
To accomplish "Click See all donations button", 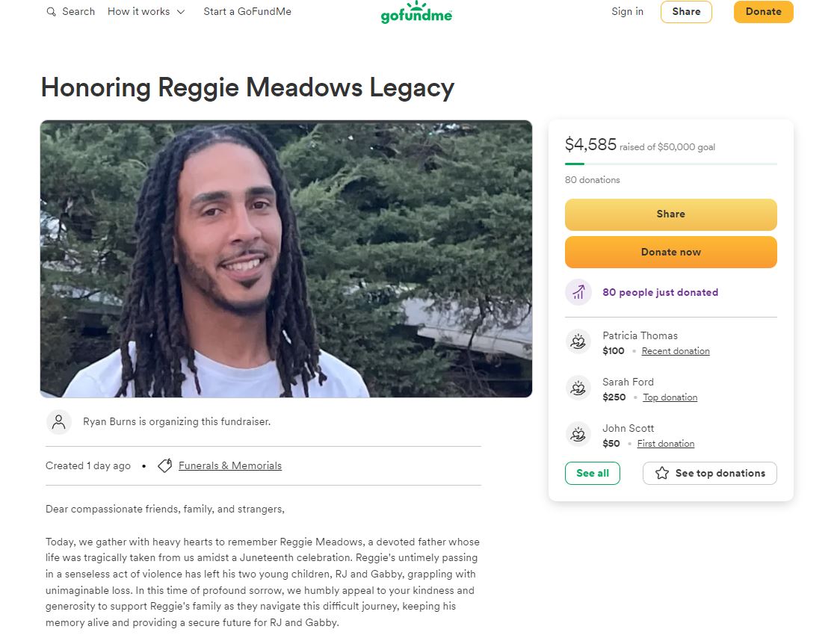I will (593, 474).
